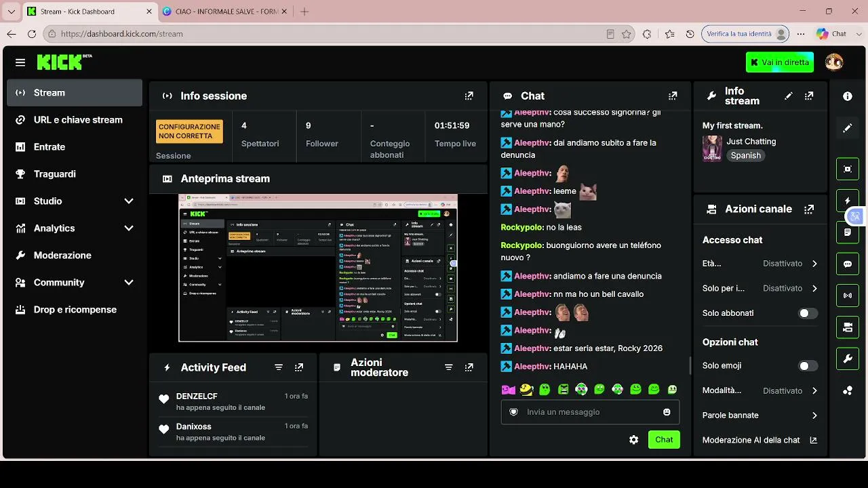Screen dimensions: 868x488
Task: Toggle the stream preview widget icon in right sidebar
Action: [x=848, y=169]
